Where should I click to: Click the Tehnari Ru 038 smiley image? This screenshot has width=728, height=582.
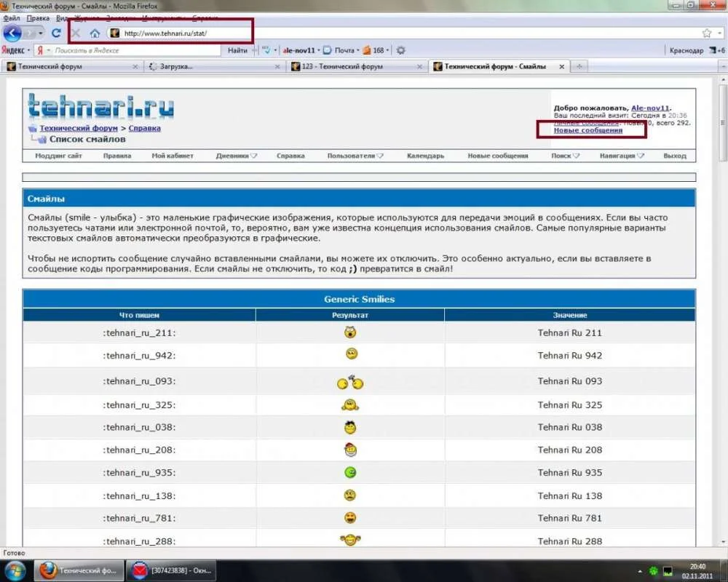pyautogui.click(x=350, y=427)
